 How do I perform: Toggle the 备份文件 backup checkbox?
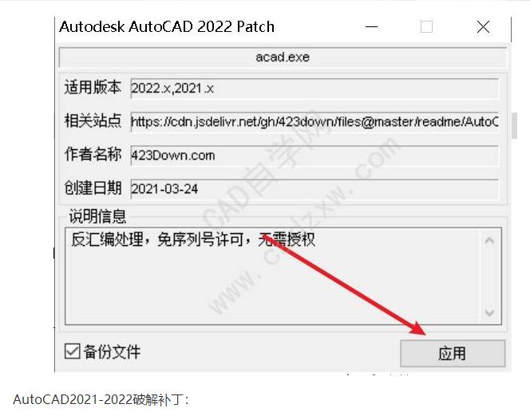coord(73,351)
